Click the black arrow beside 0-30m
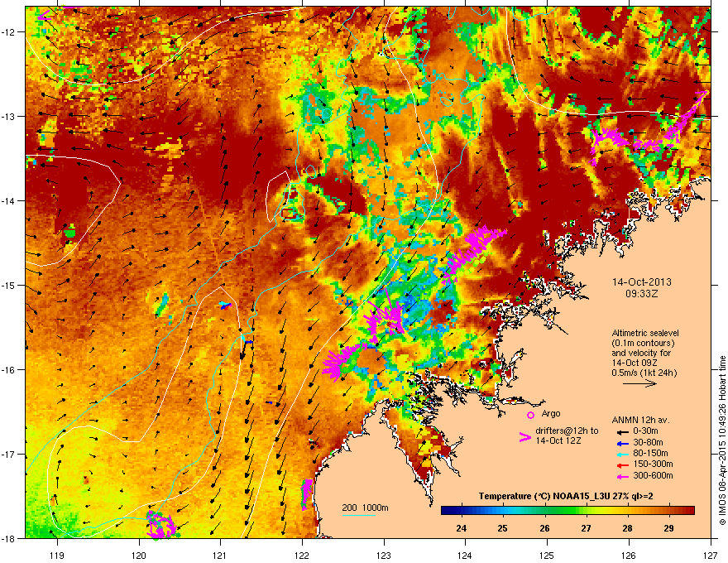 (622, 431)
